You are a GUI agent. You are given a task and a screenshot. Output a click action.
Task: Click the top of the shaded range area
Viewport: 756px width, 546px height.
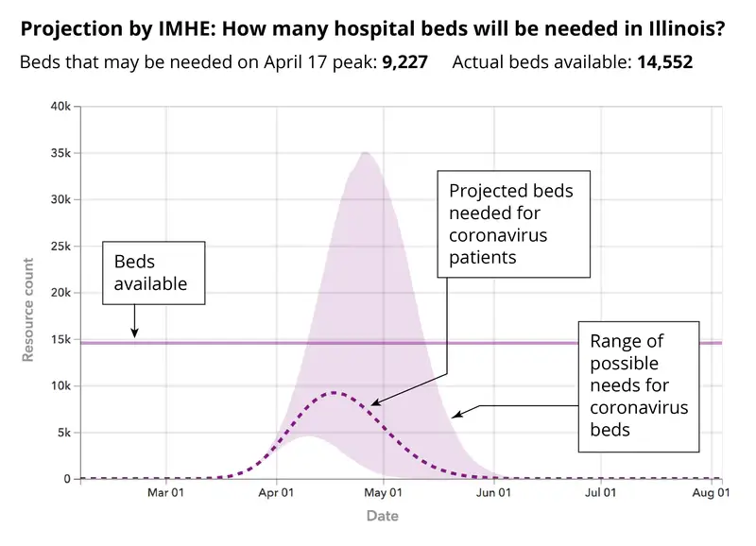(364, 153)
